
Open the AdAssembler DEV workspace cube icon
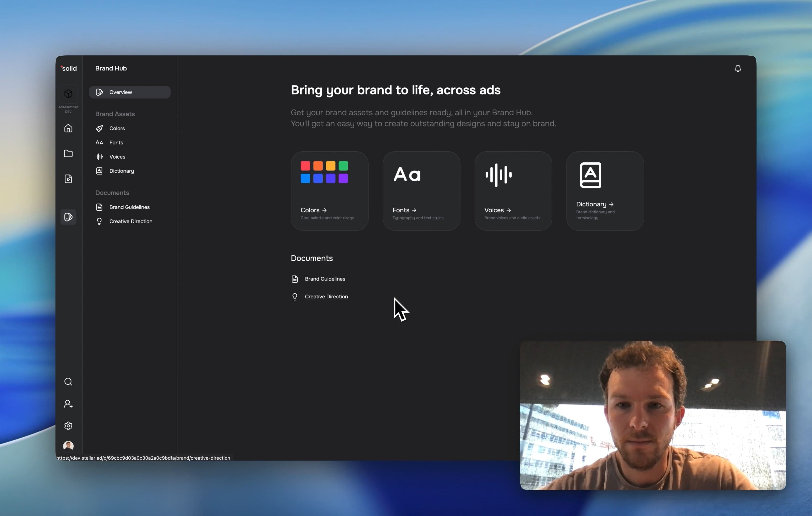[68, 94]
